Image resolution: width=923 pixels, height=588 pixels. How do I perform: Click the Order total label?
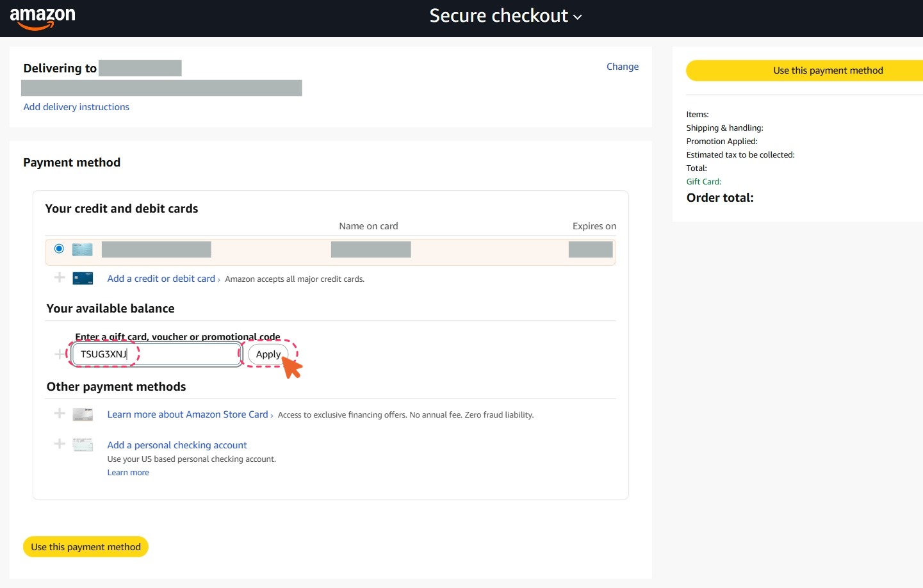click(x=720, y=198)
